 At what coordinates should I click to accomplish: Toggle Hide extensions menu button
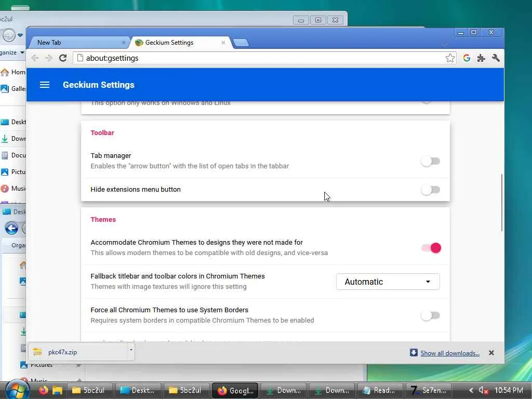tap(431, 190)
